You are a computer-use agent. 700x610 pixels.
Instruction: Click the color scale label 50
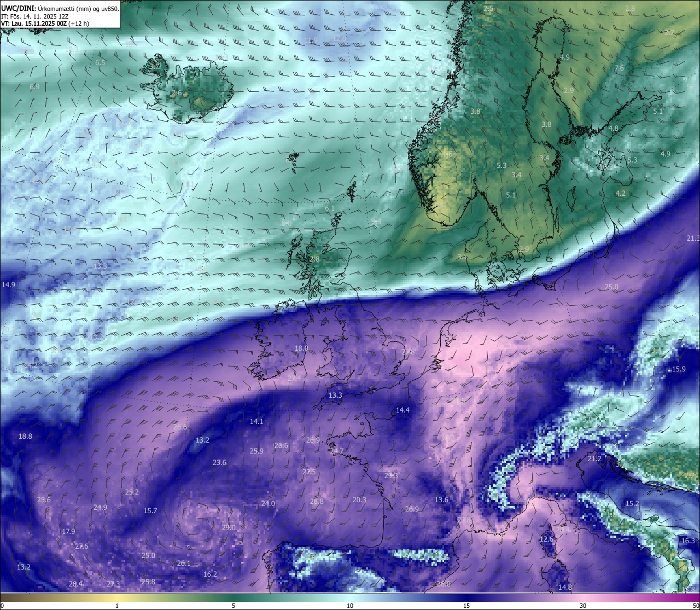tap(696, 606)
